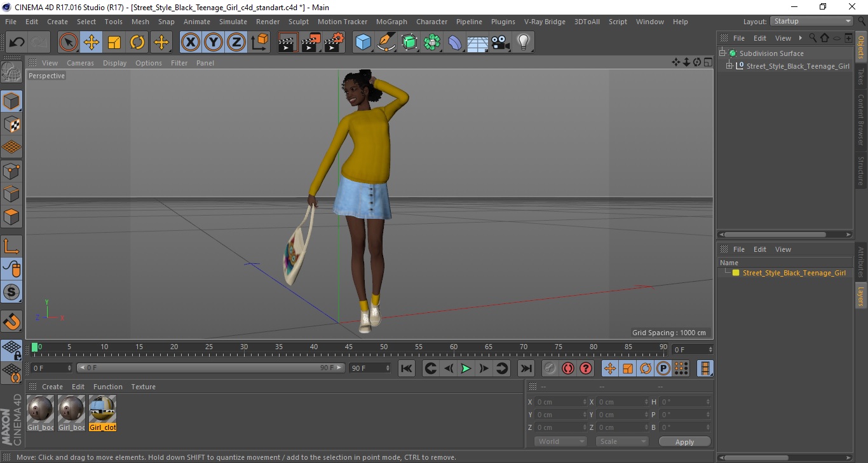This screenshot has height=463, width=868.
Task: Switch to Polygons mode
Action: click(11, 218)
